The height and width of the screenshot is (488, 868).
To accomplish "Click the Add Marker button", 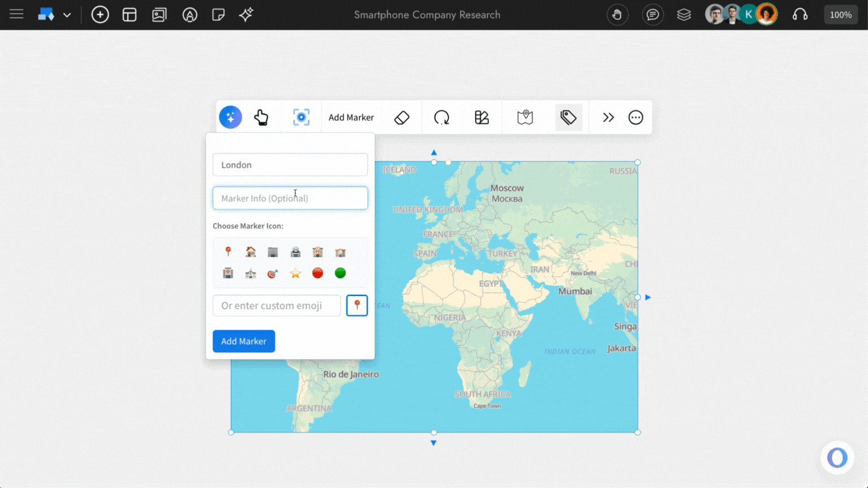I will tap(244, 341).
